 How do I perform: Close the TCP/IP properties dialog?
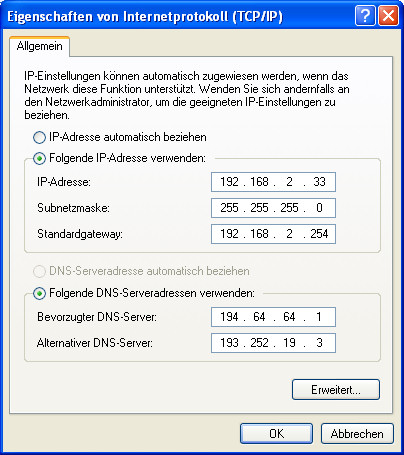[388, 16]
